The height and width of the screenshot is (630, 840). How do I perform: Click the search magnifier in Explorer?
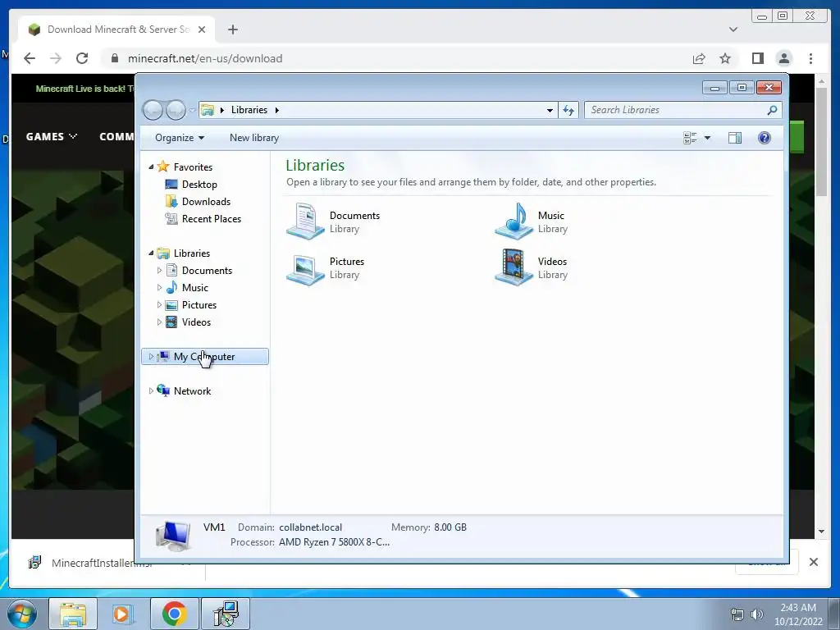(x=772, y=110)
